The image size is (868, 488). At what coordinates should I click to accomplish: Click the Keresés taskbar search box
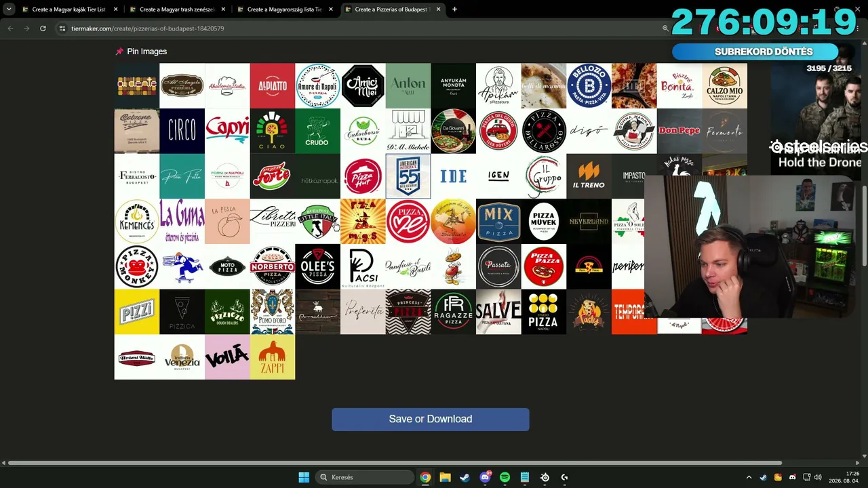(365, 477)
